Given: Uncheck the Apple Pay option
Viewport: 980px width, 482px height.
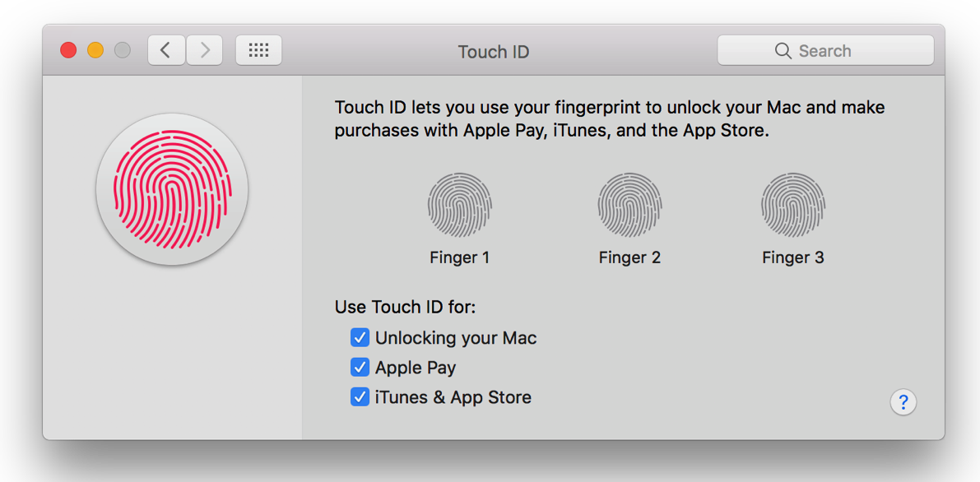Looking at the screenshot, I should (360, 367).
